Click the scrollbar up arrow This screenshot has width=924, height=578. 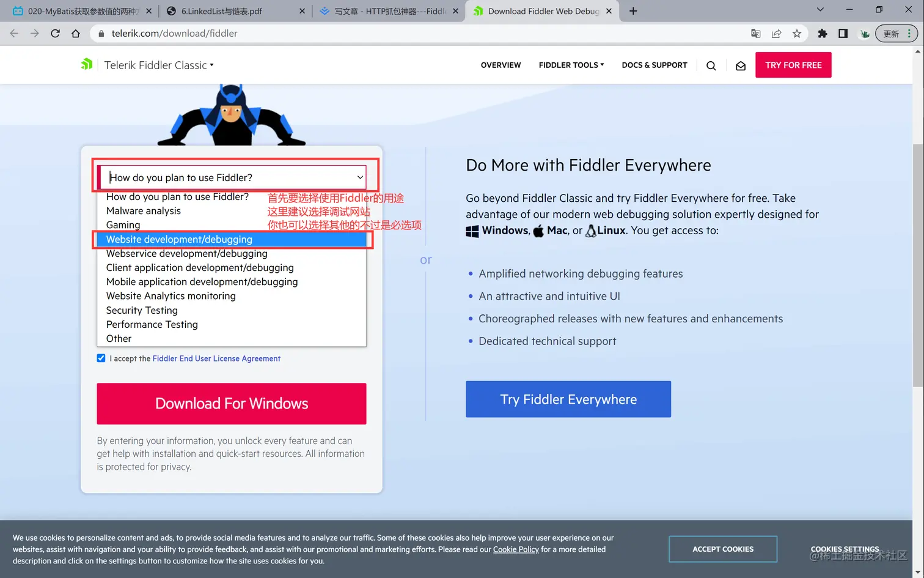tap(918, 51)
